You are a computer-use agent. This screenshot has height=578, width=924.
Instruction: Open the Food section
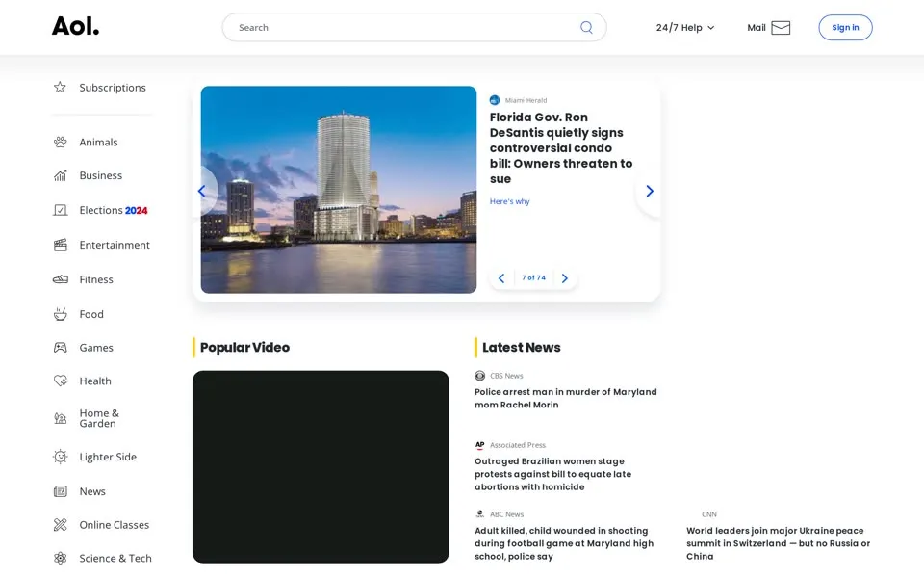tap(91, 314)
